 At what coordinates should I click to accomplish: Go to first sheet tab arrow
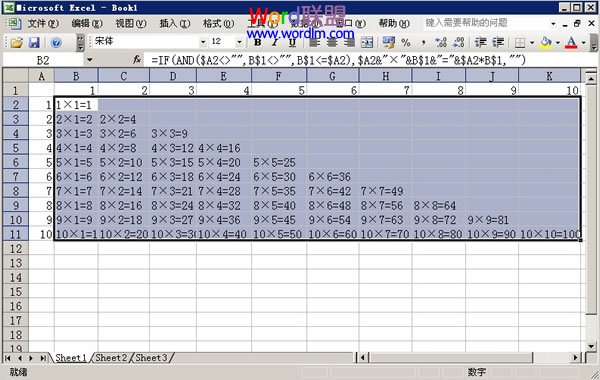[7, 358]
